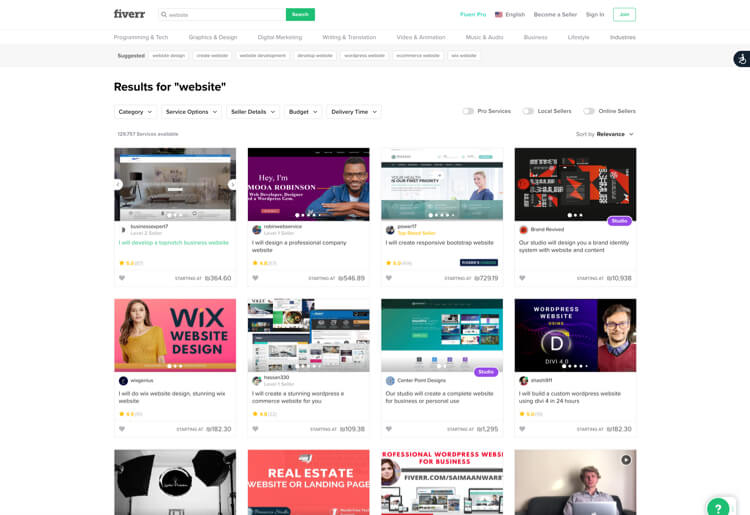This screenshot has height=515, width=750.
Task: Open the Real Estate Website gig thumbnail
Action: point(309,482)
